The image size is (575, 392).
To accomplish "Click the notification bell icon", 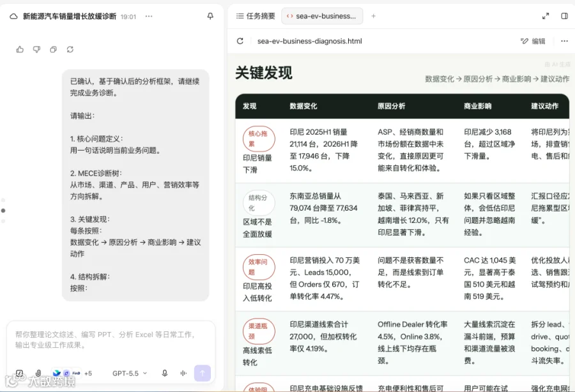I will coord(210,16).
